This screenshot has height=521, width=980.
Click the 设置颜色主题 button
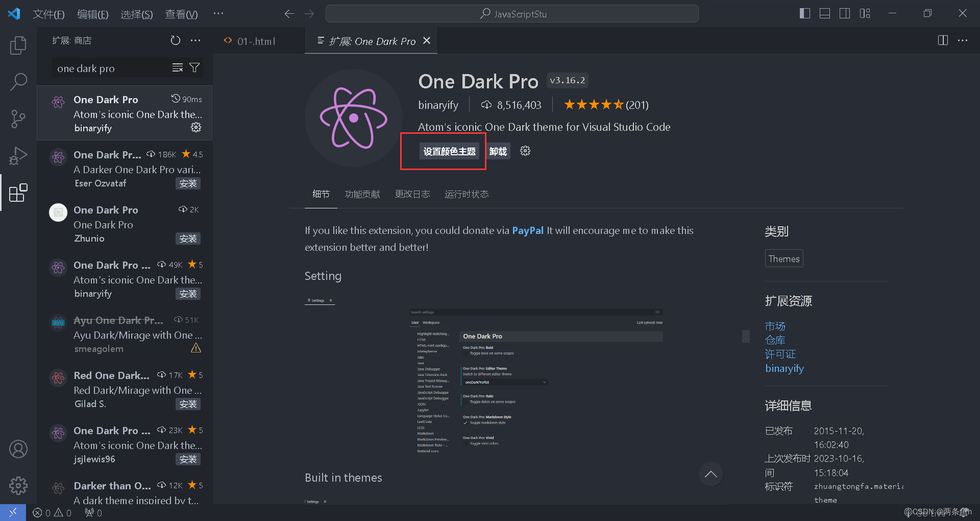[x=449, y=151]
